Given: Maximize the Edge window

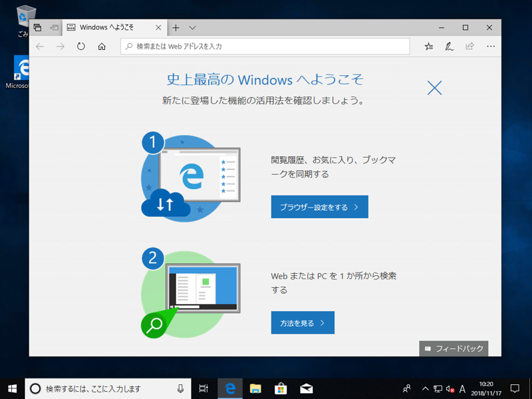Looking at the screenshot, I should (x=465, y=28).
